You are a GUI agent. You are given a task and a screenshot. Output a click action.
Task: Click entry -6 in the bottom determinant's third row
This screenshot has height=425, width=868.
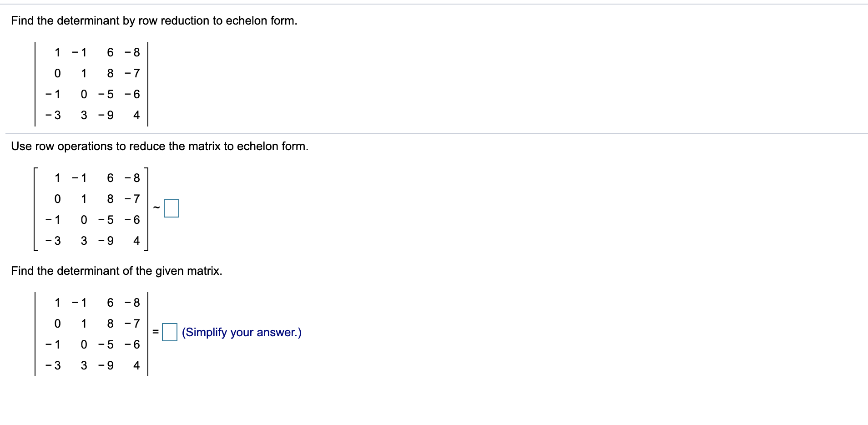(132, 344)
